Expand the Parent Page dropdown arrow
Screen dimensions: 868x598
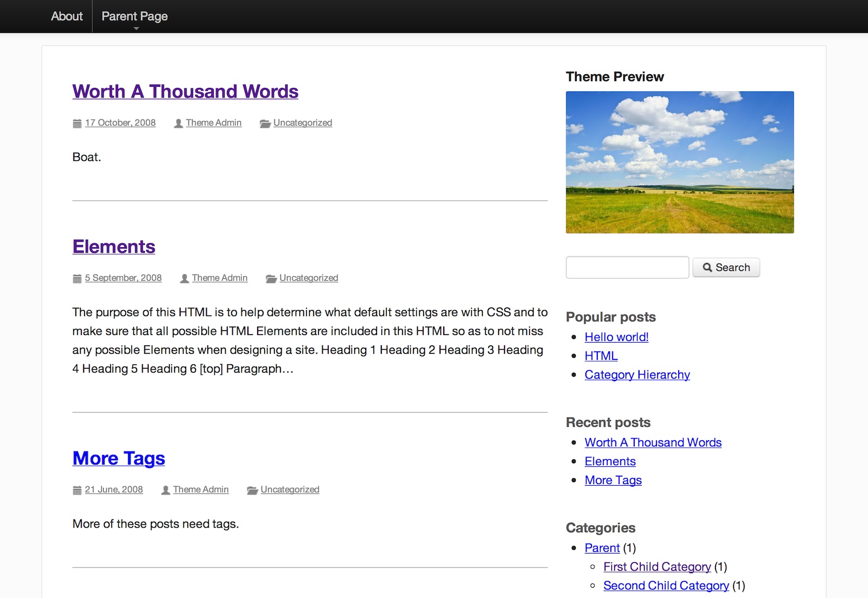click(136, 28)
